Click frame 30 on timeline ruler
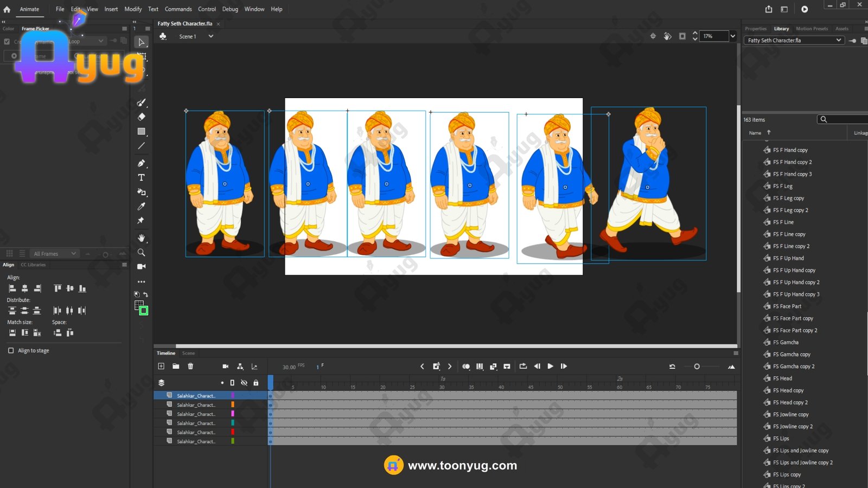The height and width of the screenshot is (488, 868). (x=442, y=387)
